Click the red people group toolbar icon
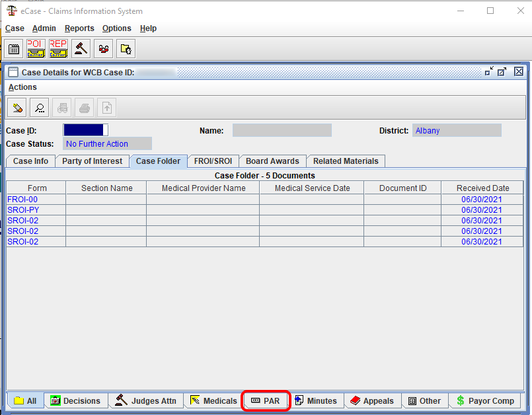Viewport: 532px width, 415px height. pos(103,48)
